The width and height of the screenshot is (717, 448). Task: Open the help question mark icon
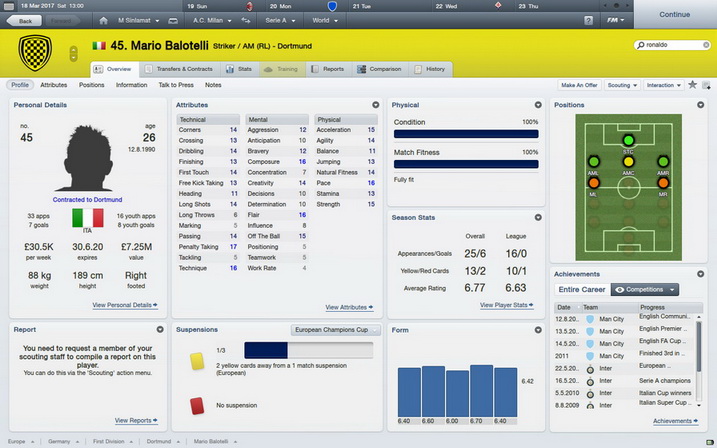coord(589,21)
